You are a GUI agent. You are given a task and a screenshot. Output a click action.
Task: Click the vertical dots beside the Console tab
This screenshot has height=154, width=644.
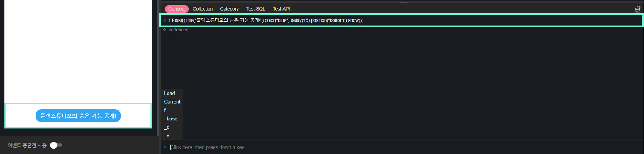(x=160, y=9)
